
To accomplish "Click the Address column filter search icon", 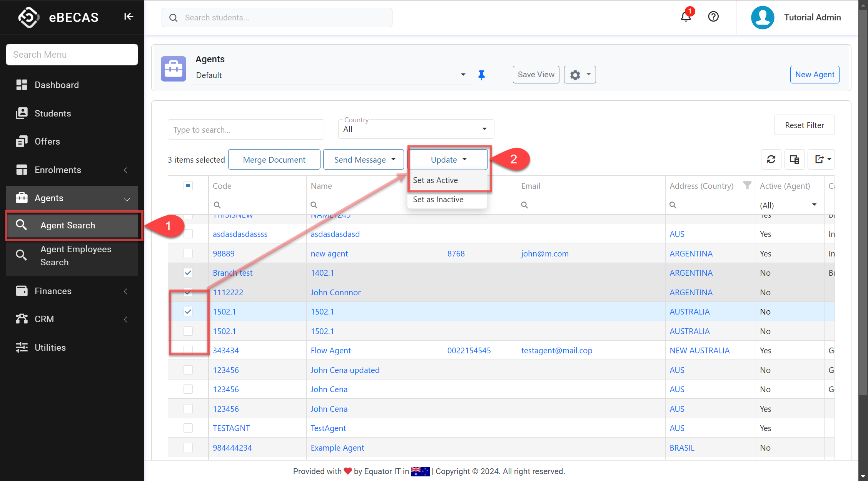I will pyautogui.click(x=673, y=205).
